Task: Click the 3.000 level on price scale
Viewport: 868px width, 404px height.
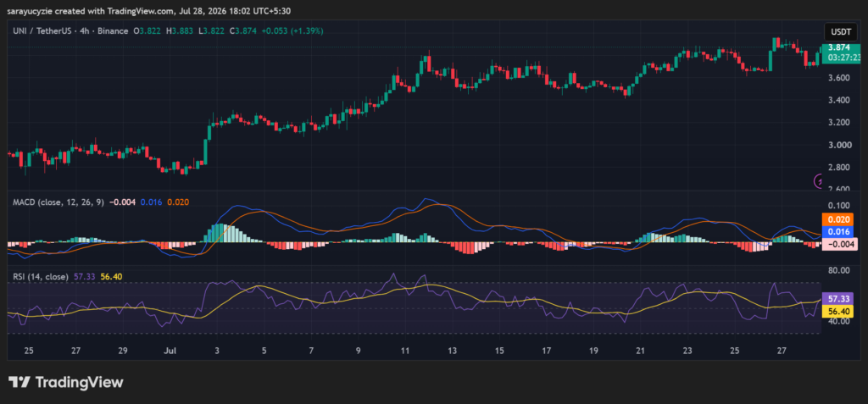Action: [837, 145]
